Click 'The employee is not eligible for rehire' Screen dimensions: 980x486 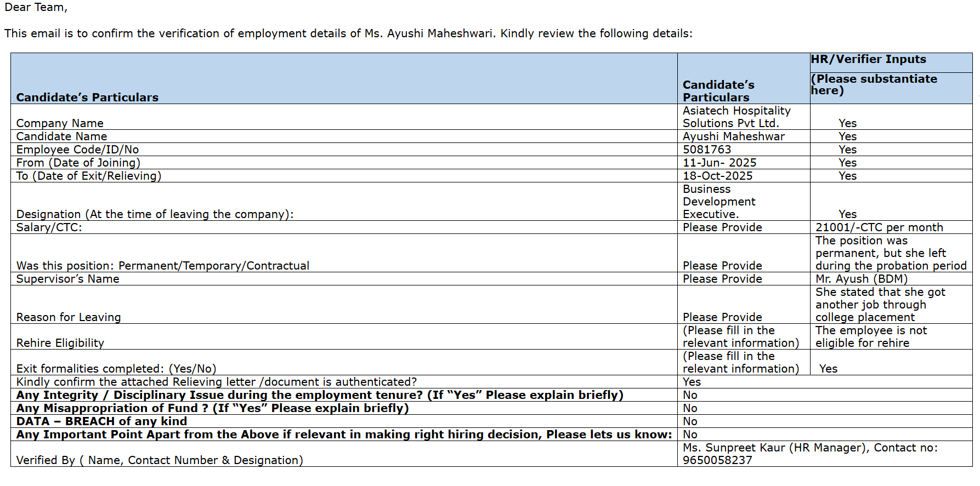[x=870, y=336]
